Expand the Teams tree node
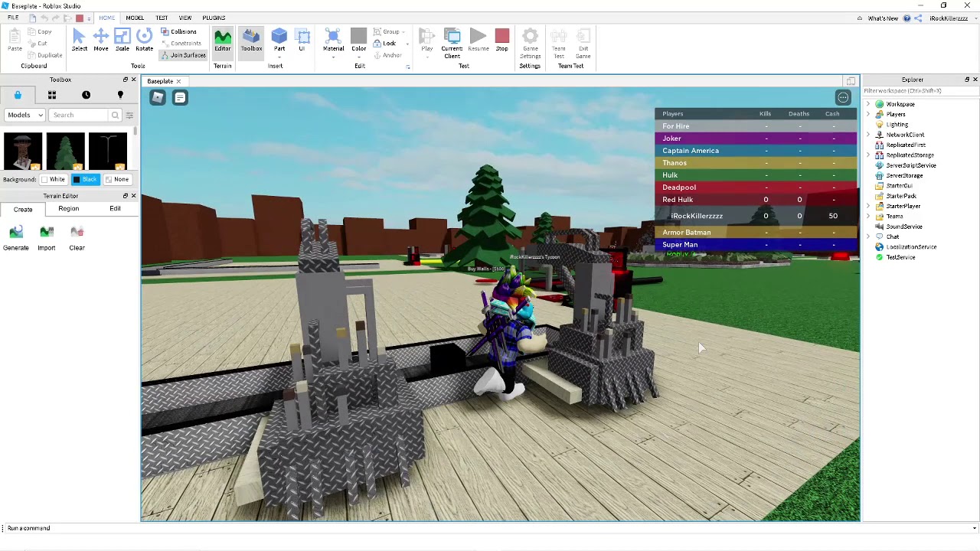Screen dimensions: 980x551 [x=868, y=217]
